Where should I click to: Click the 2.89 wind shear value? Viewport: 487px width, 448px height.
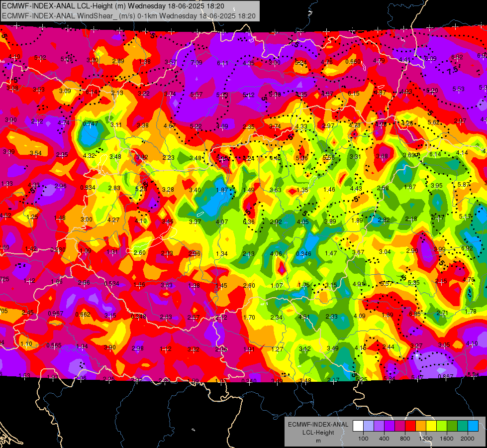coord(118,61)
